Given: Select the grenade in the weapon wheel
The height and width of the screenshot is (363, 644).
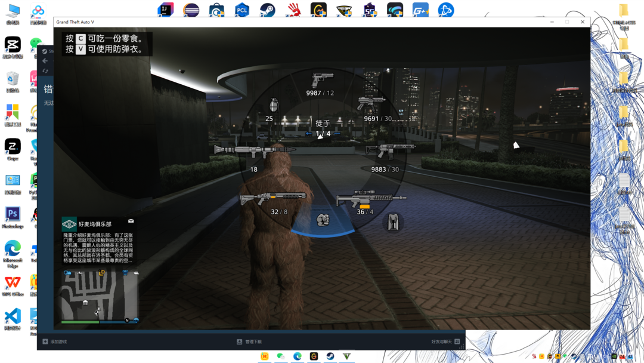Looking at the screenshot, I should (274, 105).
